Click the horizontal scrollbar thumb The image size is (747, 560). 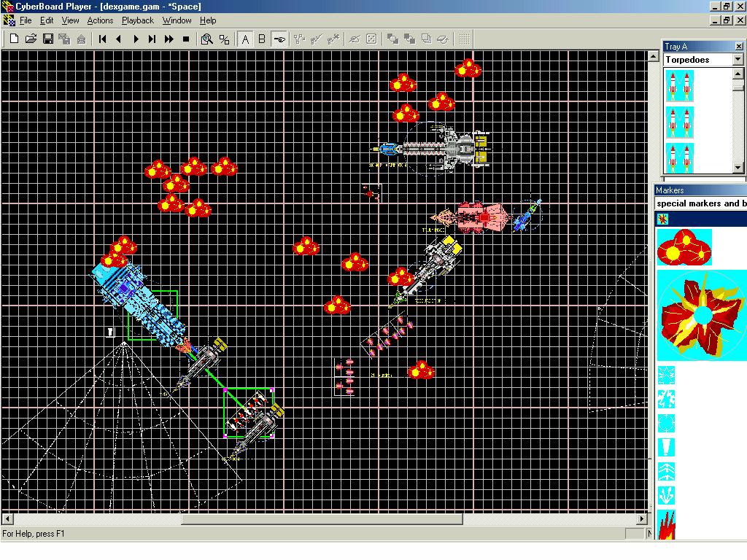click(x=322, y=519)
